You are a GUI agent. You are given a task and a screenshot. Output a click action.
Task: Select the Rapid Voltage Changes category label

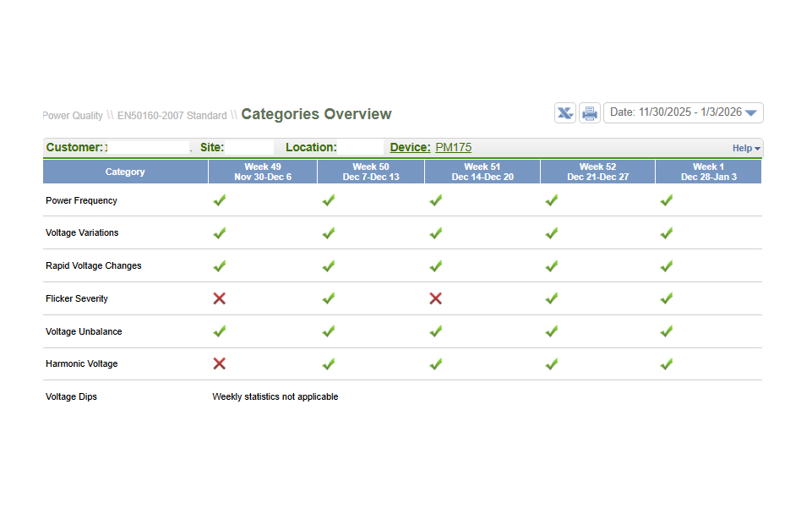(x=93, y=265)
